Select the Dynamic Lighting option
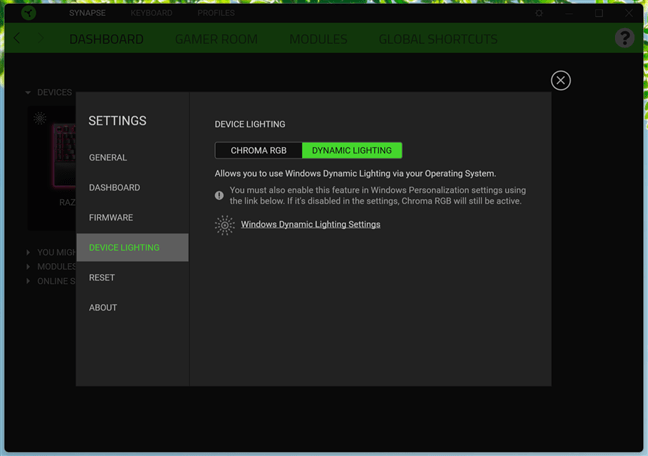The width and height of the screenshot is (648, 456). coord(352,151)
